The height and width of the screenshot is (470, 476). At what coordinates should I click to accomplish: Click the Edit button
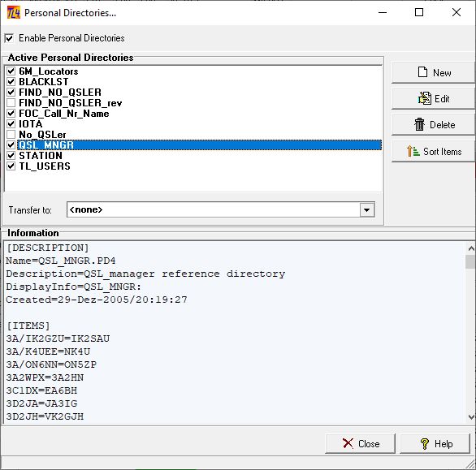click(433, 98)
